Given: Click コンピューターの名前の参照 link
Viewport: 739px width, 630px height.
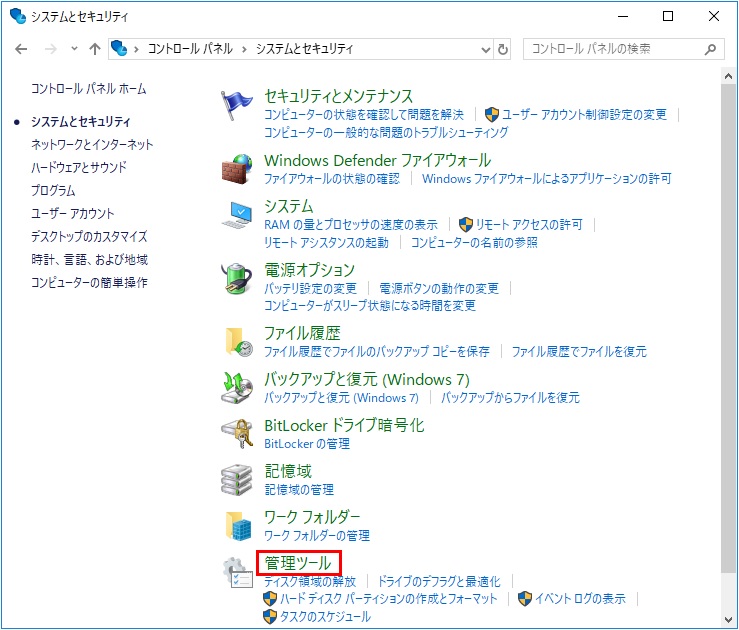Looking at the screenshot, I should (x=474, y=243).
